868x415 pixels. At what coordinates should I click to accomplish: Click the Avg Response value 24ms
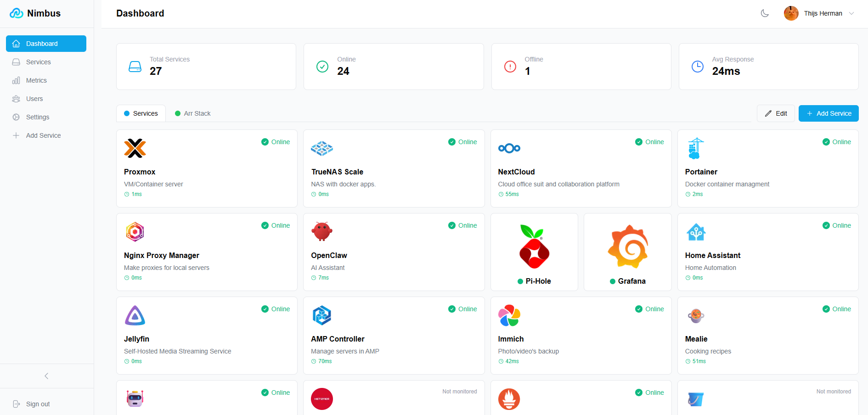726,71
